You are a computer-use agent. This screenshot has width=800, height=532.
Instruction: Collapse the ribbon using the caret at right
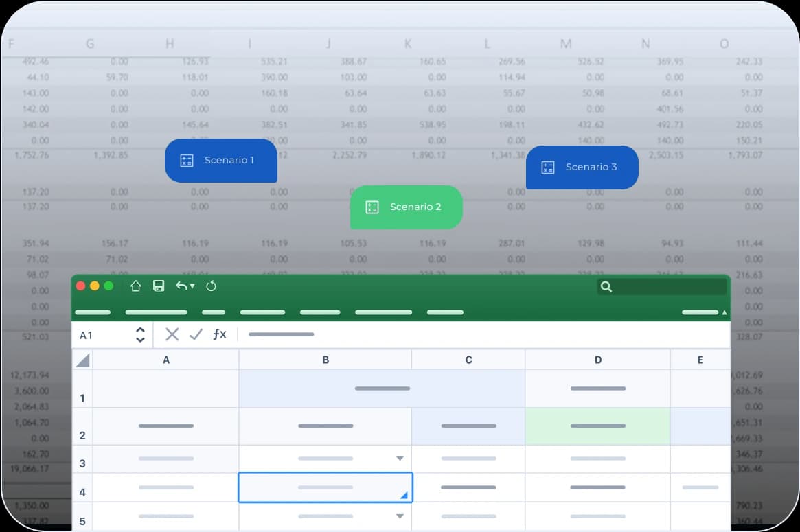pyautogui.click(x=724, y=313)
